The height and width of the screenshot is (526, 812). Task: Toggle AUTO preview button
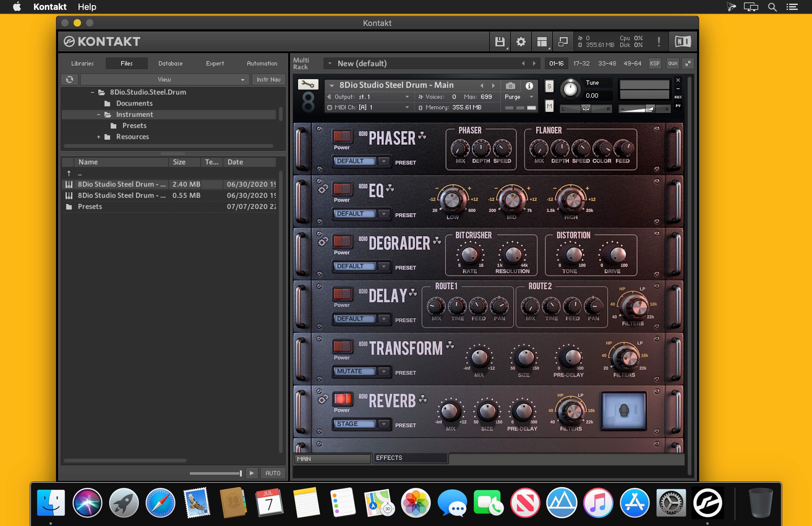coord(273,473)
